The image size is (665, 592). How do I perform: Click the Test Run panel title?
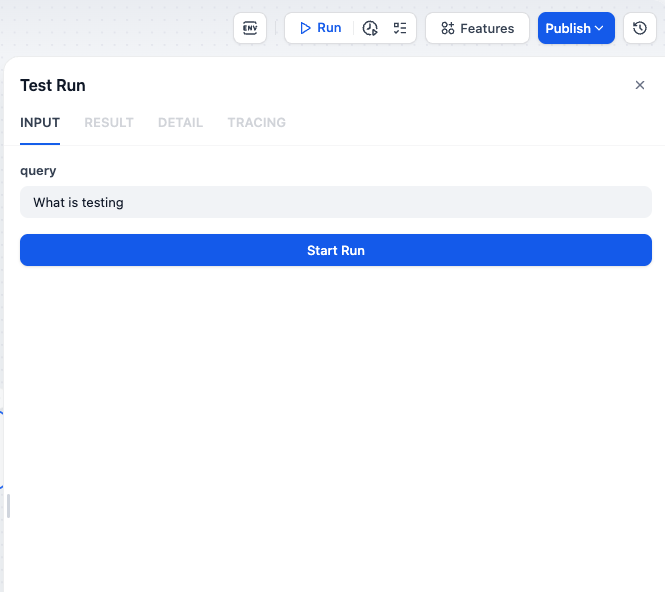click(53, 86)
